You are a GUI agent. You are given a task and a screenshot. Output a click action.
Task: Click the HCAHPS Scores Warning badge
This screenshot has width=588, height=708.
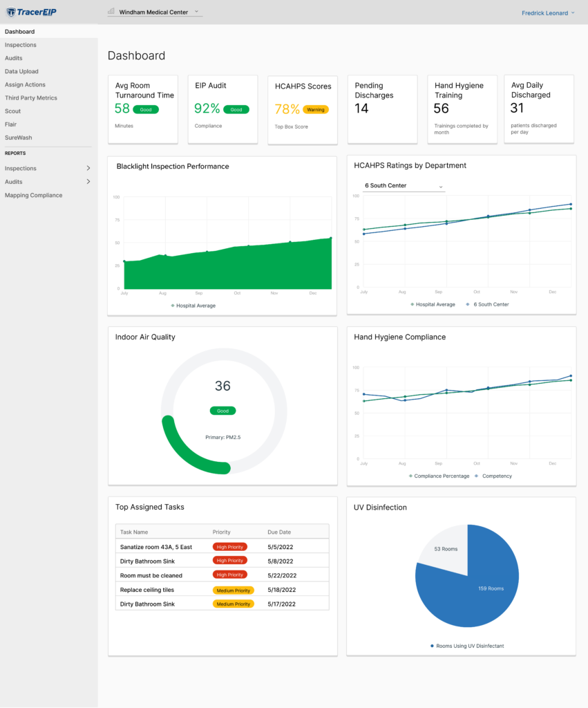tap(316, 109)
